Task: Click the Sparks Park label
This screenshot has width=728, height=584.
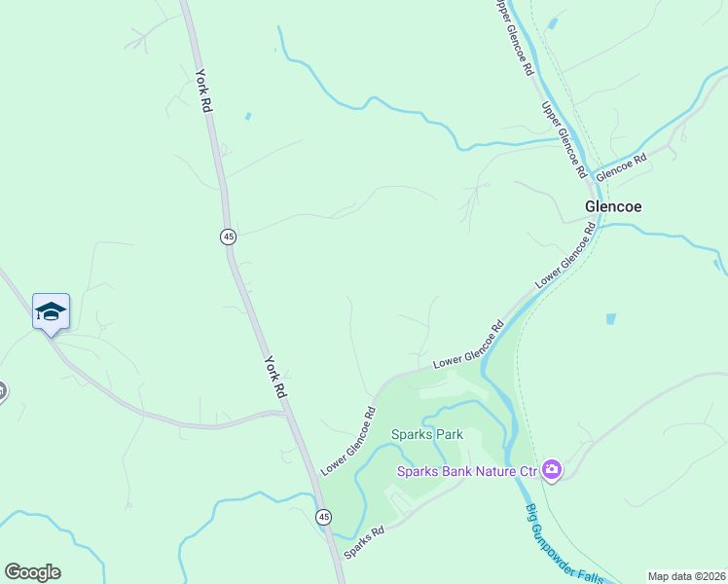Action: (426, 434)
